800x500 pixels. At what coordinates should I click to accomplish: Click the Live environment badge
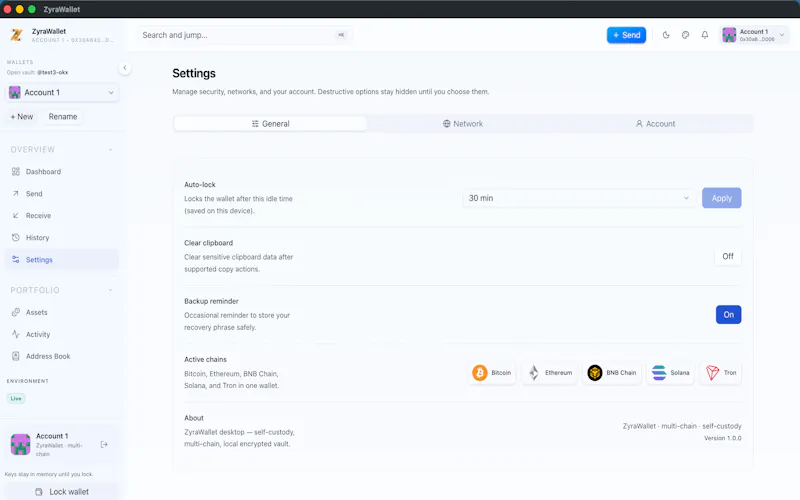(x=16, y=398)
